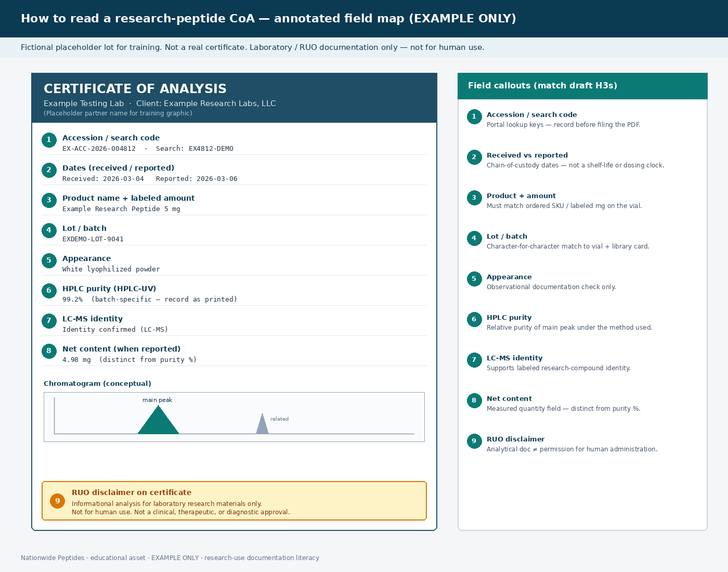Click callout badge 4 beside Character-for-character match
The image size is (728, 572).
474,238
